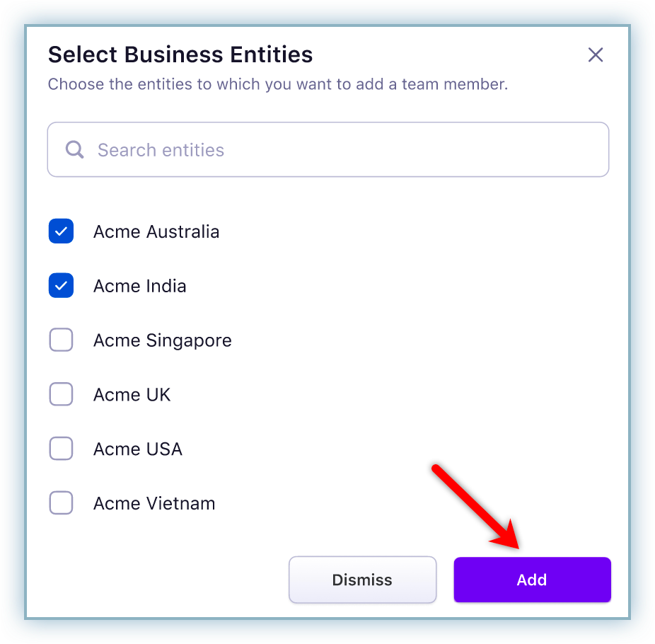Viewport: 655px width, 644px height.
Task: Check the Acme Vietnam checkbox
Action: pyautogui.click(x=61, y=503)
